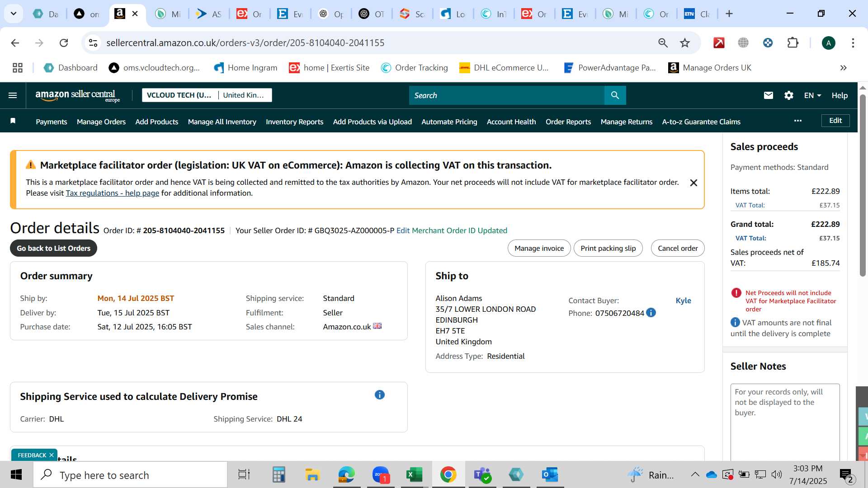Open Microsoft Teams from the taskbar

coord(482,475)
